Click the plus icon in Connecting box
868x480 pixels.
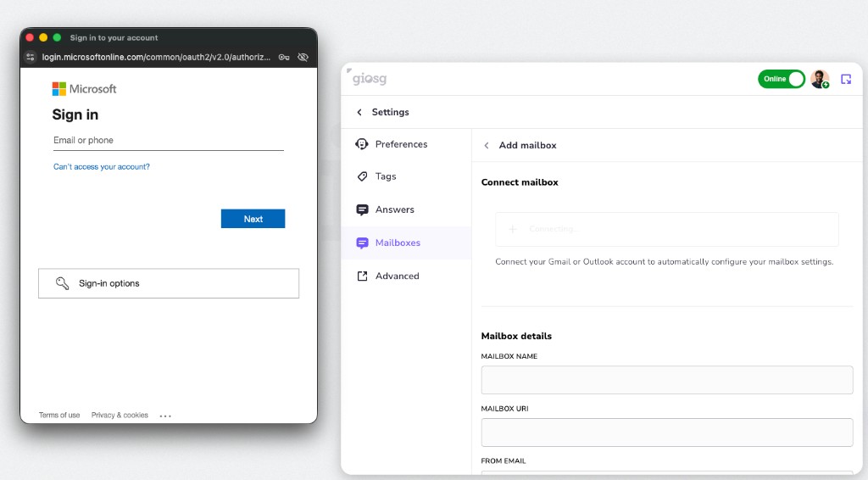(x=513, y=229)
